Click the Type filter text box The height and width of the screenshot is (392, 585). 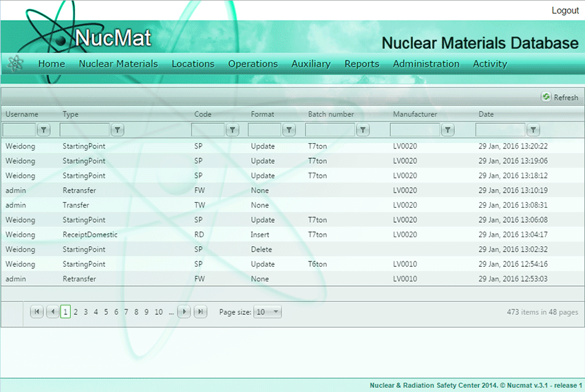click(85, 129)
